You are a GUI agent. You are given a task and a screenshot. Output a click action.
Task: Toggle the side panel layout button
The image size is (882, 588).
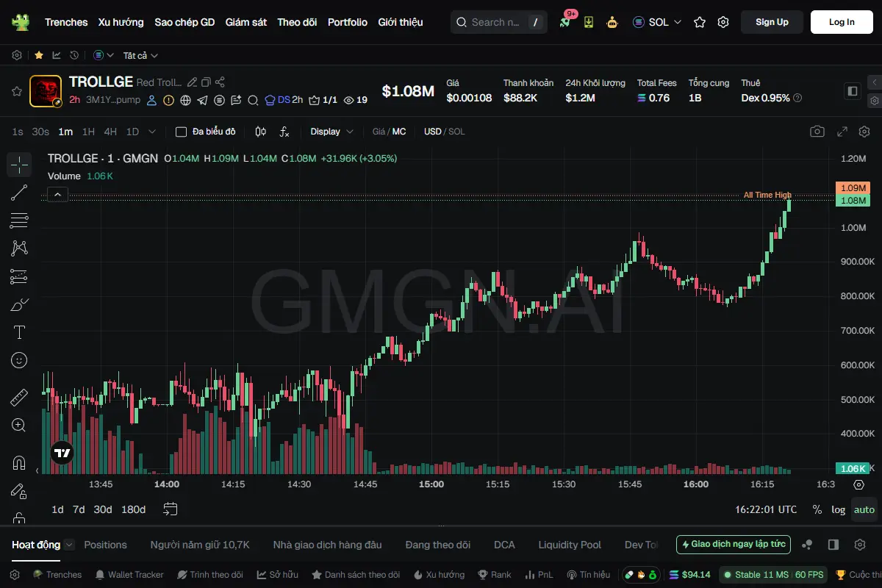tap(853, 91)
